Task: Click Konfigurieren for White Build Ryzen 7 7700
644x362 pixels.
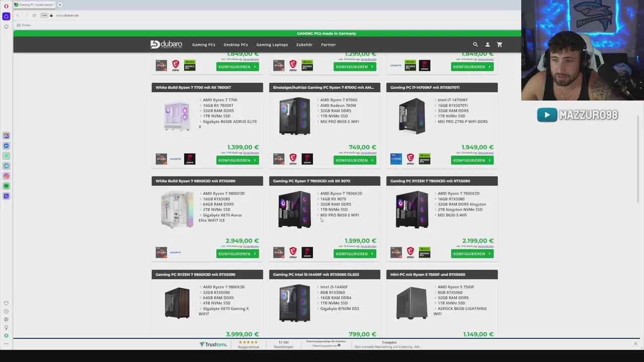Action: click(x=237, y=160)
